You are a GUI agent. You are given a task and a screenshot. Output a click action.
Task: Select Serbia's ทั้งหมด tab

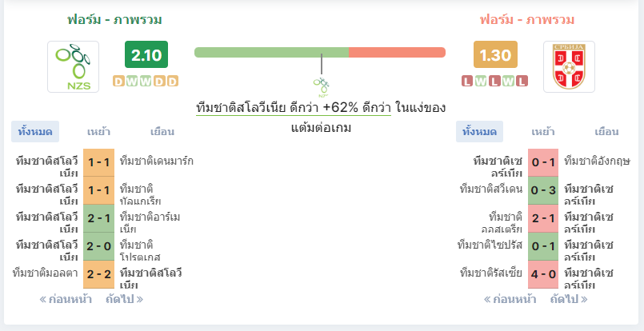coord(479,132)
